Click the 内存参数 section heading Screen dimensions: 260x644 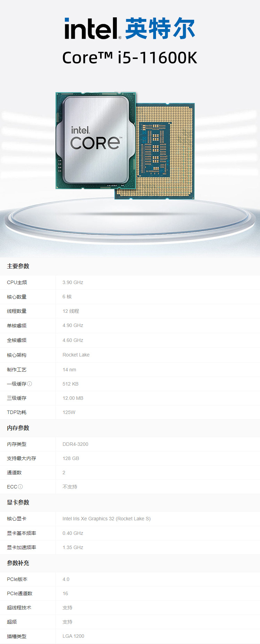(18, 428)
